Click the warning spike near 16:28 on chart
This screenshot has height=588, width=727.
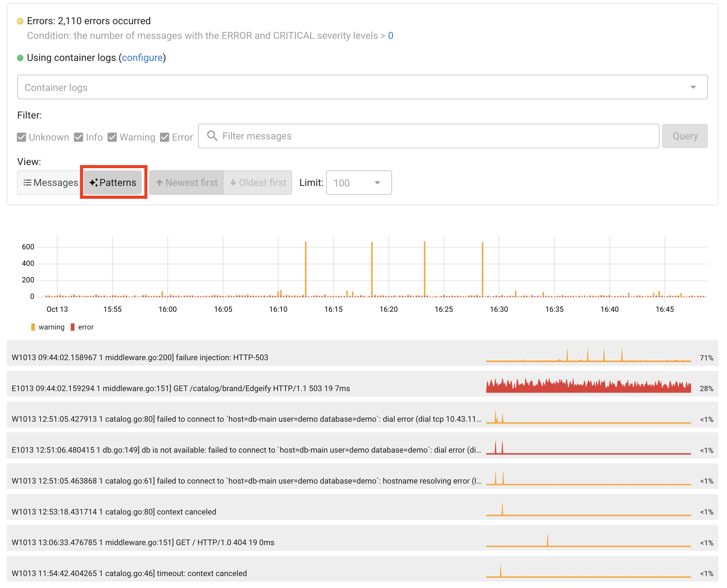coord(482,269)
